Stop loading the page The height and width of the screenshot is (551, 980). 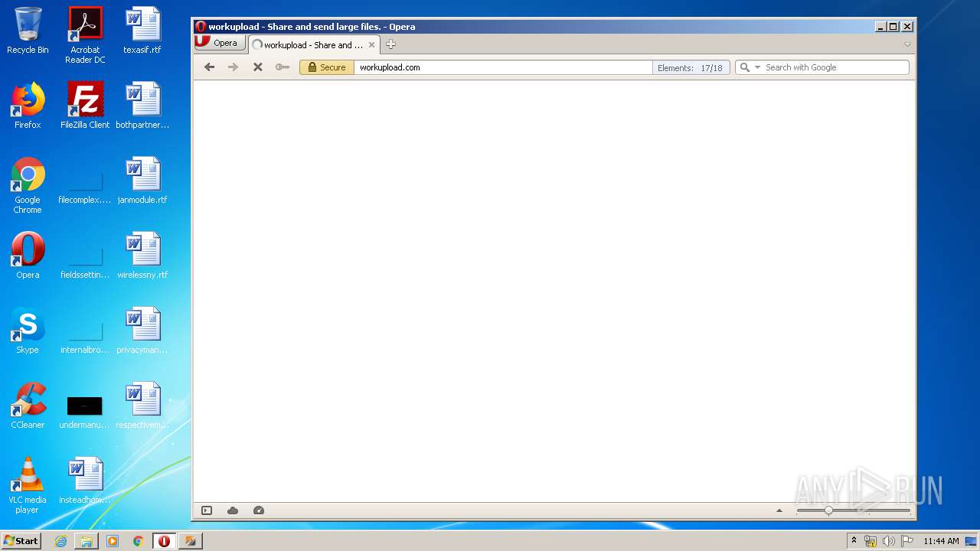click(258, 67)
